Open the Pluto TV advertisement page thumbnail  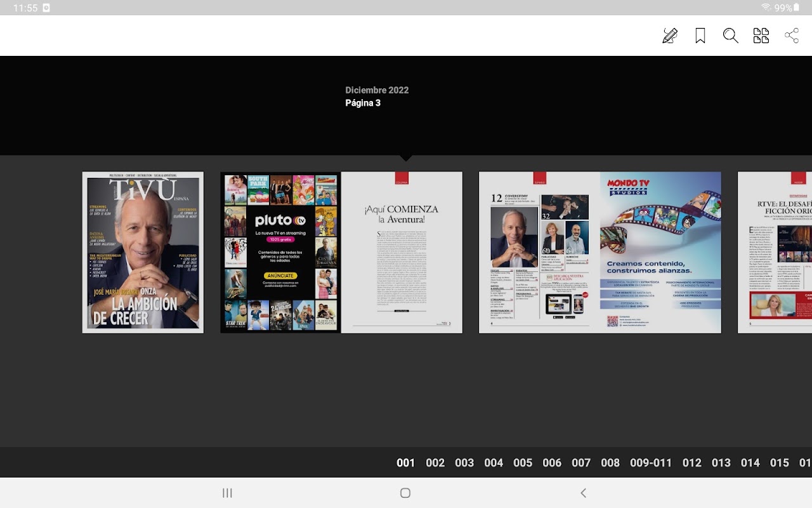(280, 252)
